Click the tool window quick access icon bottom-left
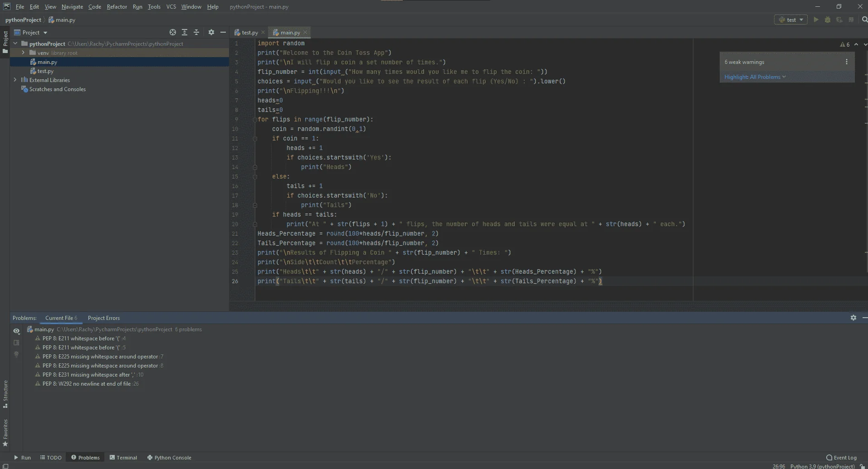The image size is (868, 469). (5, 466)
